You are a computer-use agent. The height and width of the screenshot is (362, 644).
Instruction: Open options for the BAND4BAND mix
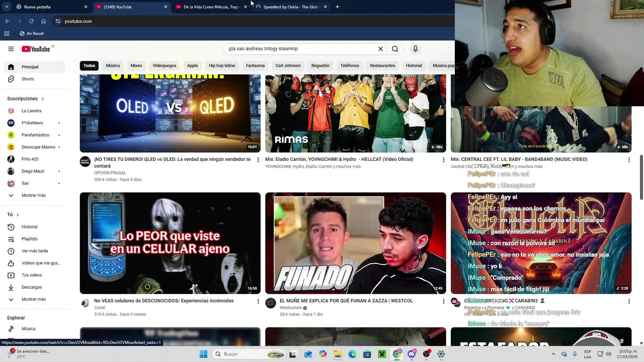[628, 160]
